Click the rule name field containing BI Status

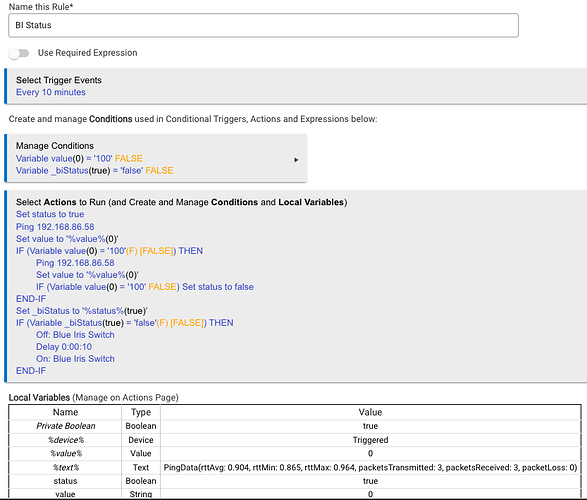pos(263,25)
